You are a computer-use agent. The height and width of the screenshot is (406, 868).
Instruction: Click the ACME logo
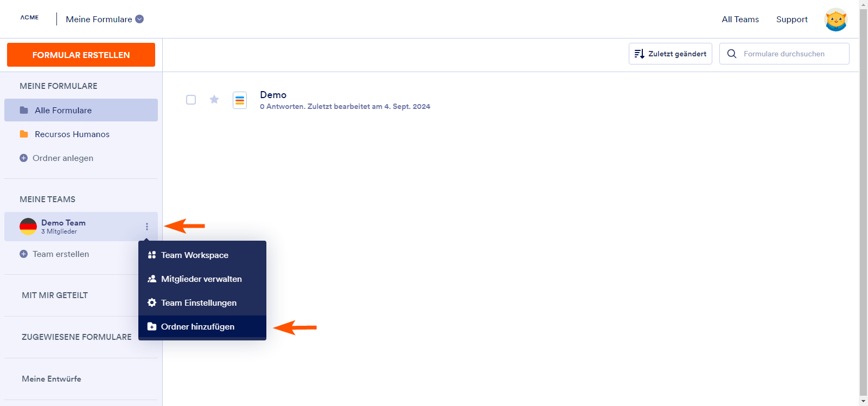[x=29, y=17]
